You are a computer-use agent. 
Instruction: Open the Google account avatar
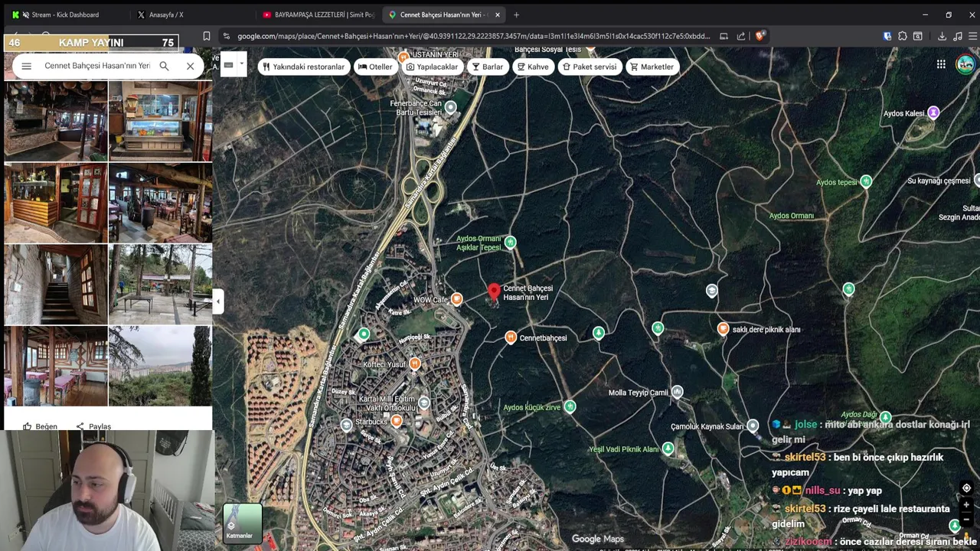click(x=965, y=64)
